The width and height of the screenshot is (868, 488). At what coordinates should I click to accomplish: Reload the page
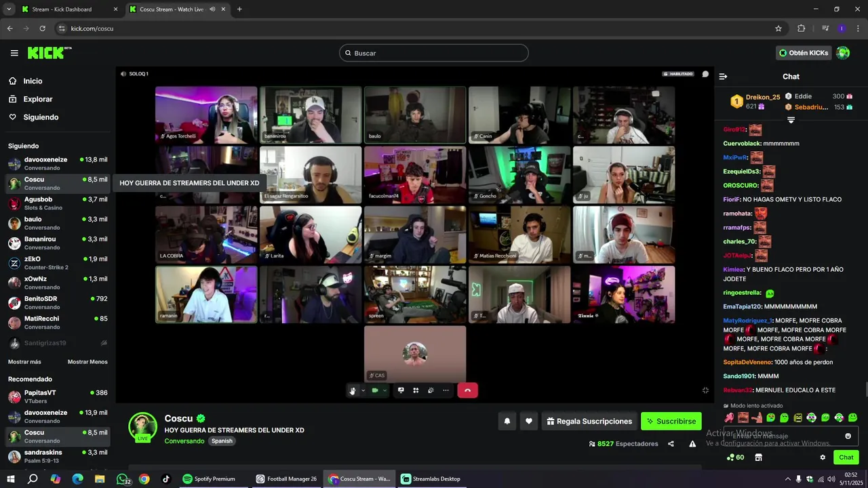coord(42,28)
